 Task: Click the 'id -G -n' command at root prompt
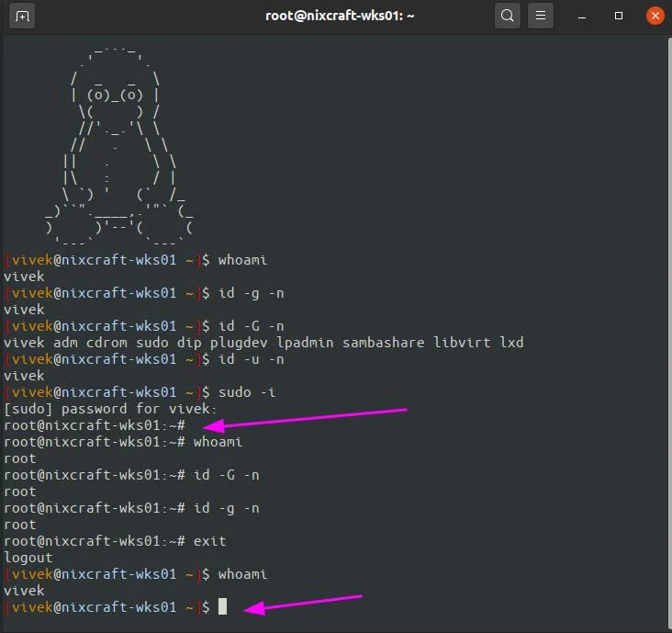point(226,475)
